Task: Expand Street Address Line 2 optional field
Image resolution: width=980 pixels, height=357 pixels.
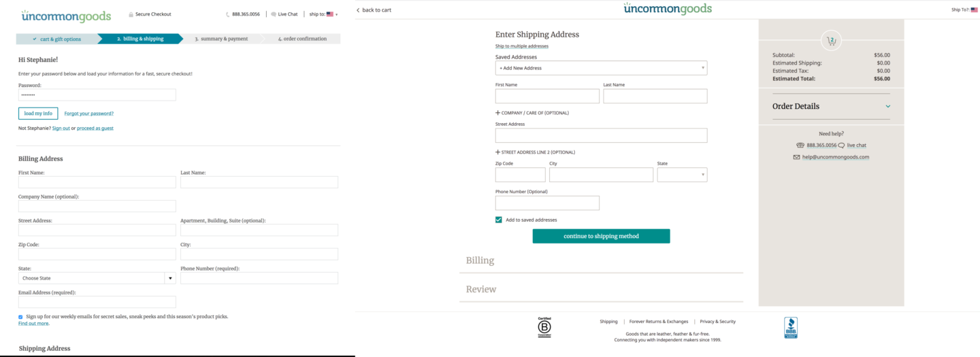Action: coord(497,152)
